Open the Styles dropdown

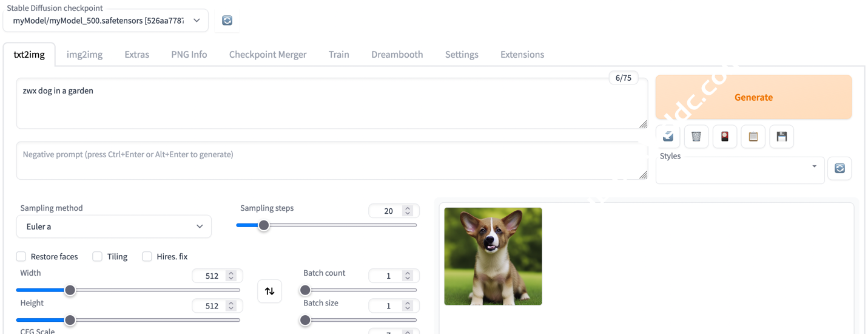pos(739,168)
